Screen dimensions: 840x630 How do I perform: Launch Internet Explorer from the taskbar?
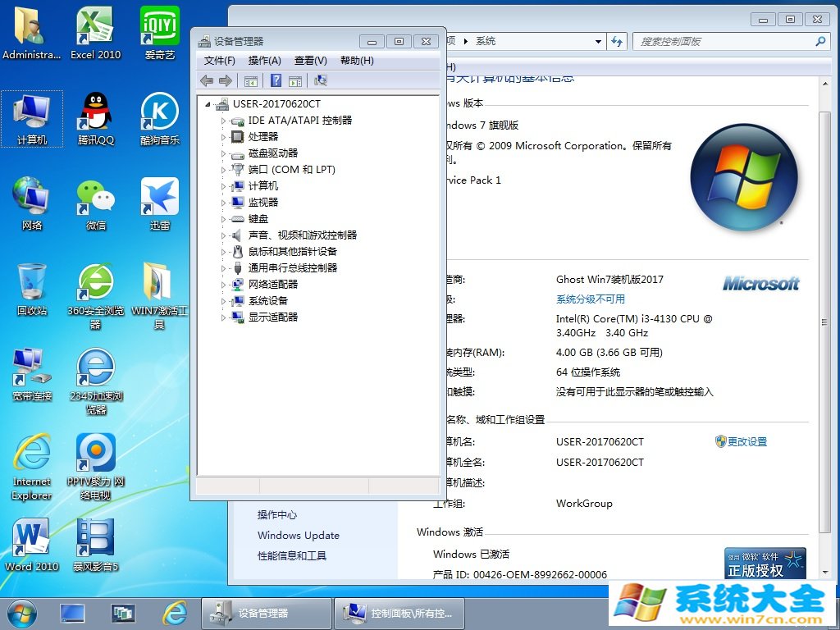tap(176, 613)
